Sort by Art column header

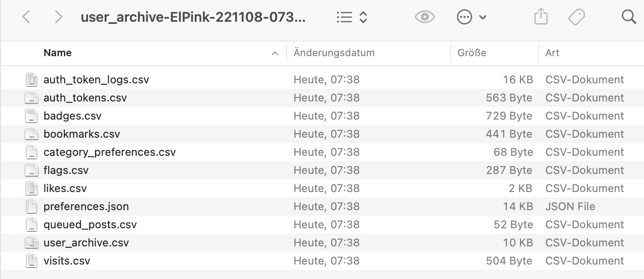tap(553, 53)
